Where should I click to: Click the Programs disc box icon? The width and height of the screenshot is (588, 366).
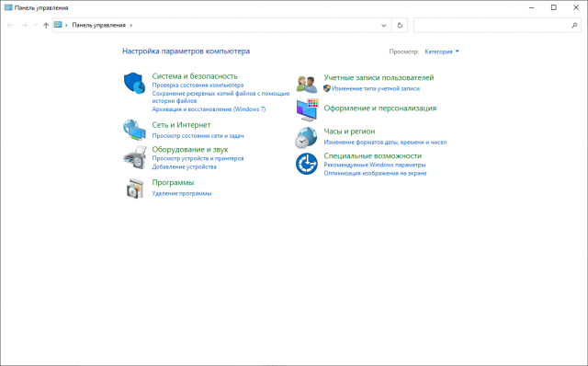coord(135,189)
